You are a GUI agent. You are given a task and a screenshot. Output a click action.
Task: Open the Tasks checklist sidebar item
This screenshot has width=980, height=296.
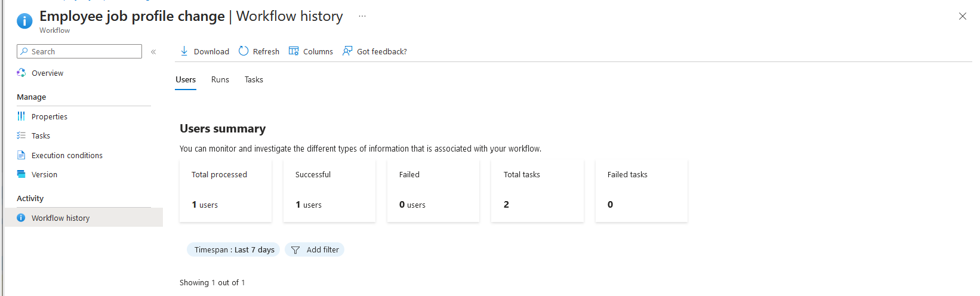[41, 135]
